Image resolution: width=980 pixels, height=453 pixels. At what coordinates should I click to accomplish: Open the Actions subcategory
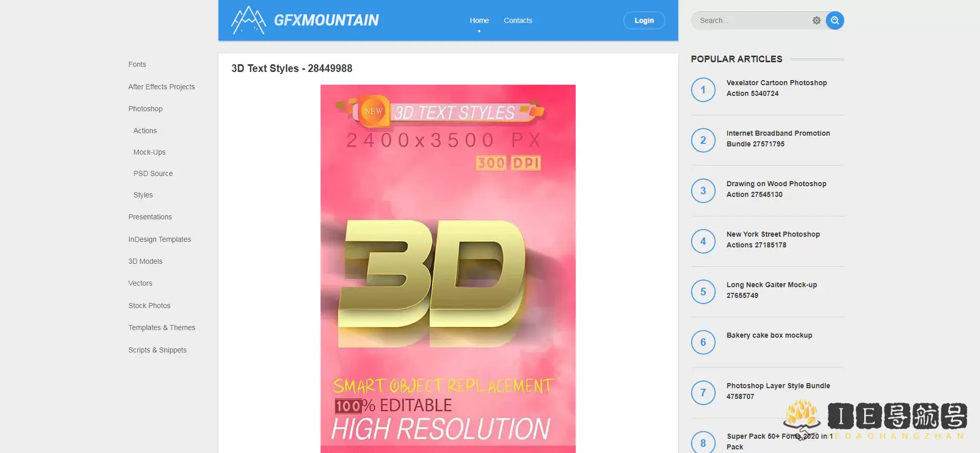pyautogui.click(x=145, y=131)
